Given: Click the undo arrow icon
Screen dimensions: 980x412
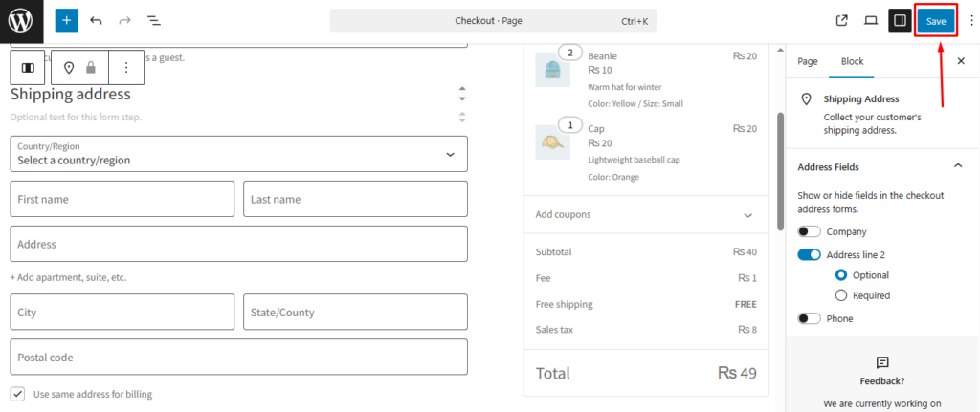Looking at the screenshot, I should (96, 20).
